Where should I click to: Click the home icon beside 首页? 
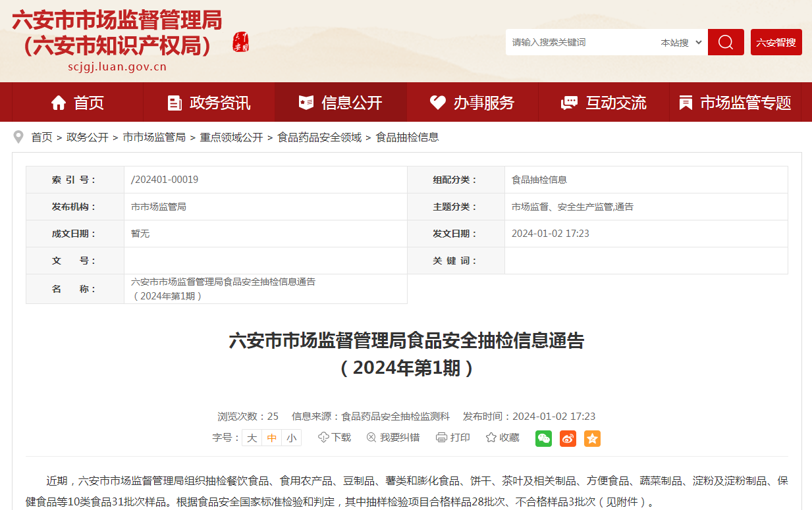point(59,103)
